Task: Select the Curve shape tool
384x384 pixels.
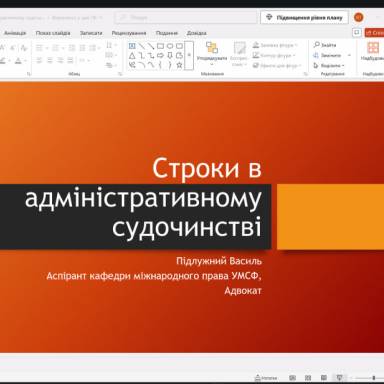Action: (151, 65)
